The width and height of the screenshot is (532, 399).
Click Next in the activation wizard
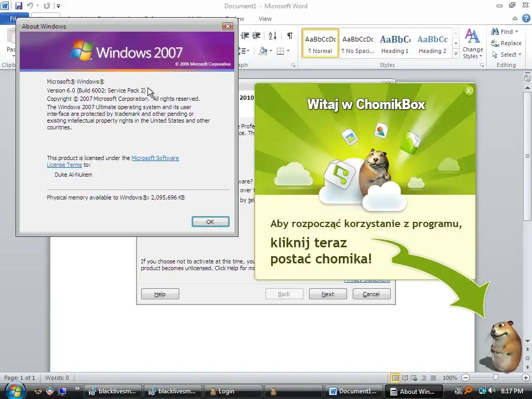[328, 294]
